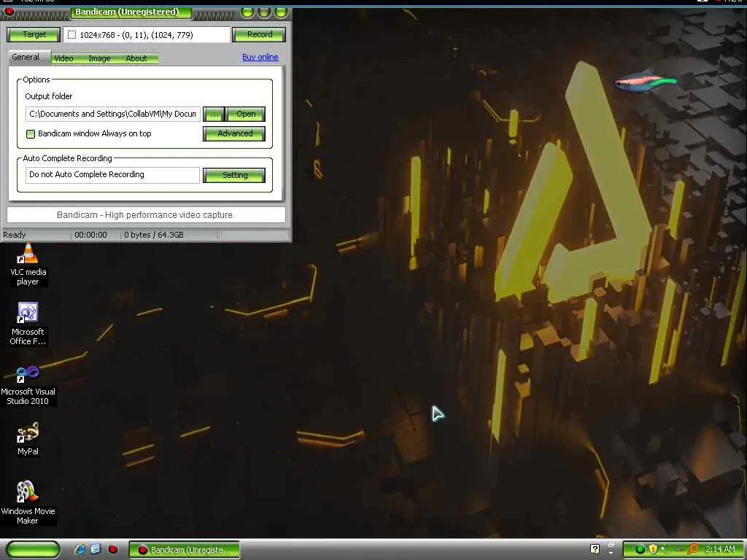Click the yellow security shield tray icon
Image resolution: width=747 pixels, height=560 pixels.
(x=653, y=550)
